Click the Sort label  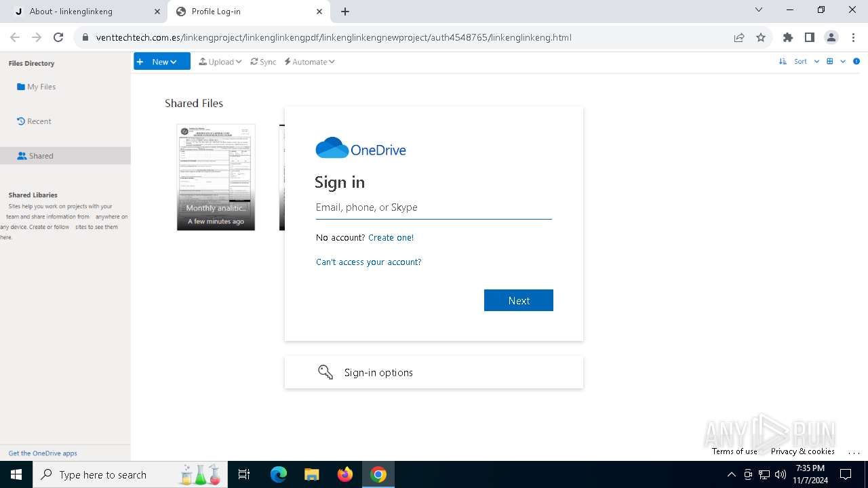pos(801,62)
